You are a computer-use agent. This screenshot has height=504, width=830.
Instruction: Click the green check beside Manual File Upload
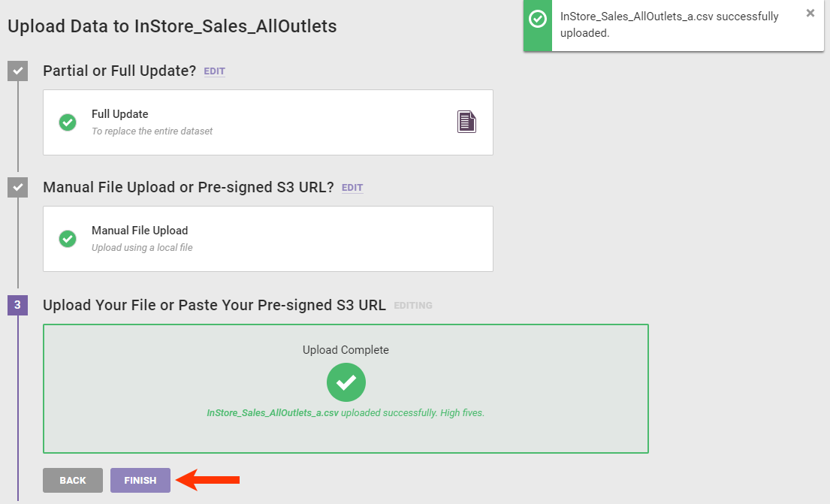[68, 239]
